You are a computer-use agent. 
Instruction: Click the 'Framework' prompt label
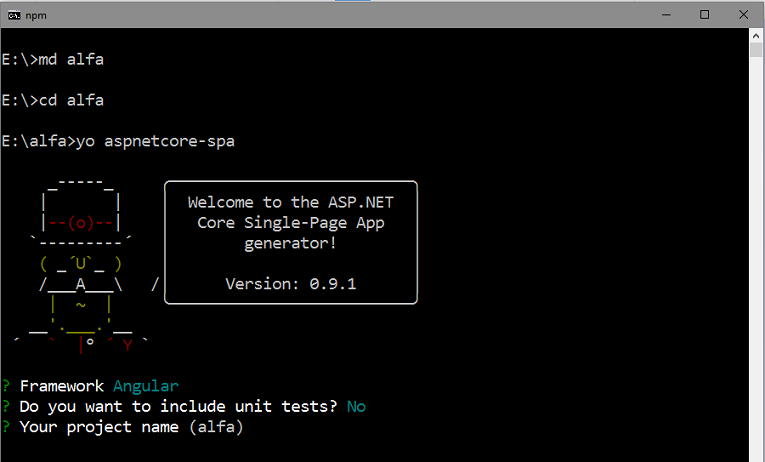[62, 386]
